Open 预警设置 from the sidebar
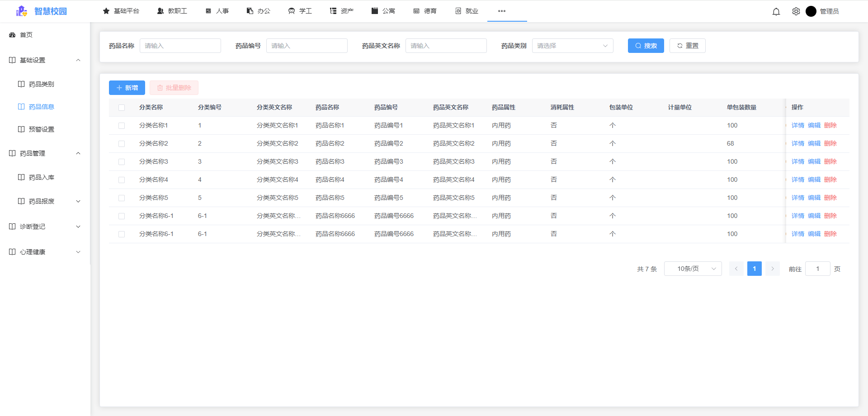This screenshot has height=416, width=868. pyautogui.click(x=41, y=129)
